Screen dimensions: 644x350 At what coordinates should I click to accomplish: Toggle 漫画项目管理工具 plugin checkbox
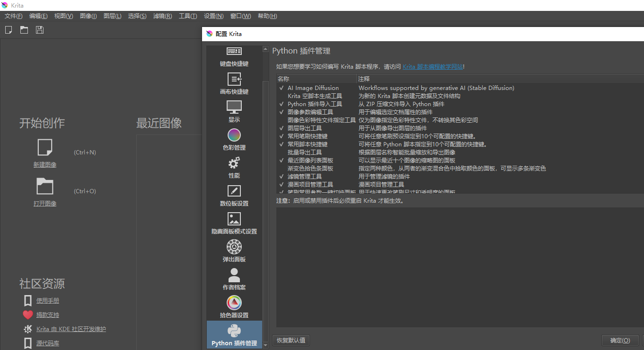point(282,185)
